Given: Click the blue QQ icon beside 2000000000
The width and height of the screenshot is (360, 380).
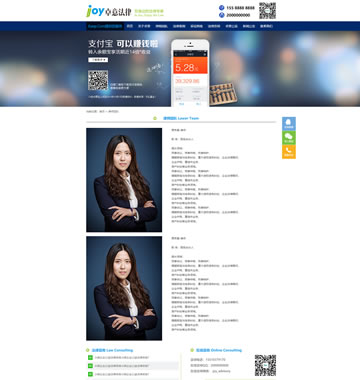Looking at the screenshot, I should [222, 15].
